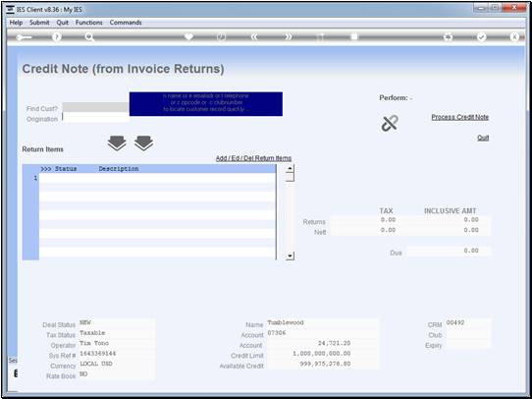Click the scroll down arrow of Return Items list
Image resolution: width=532 pixels, height=399 pixels.
point(290,256)
